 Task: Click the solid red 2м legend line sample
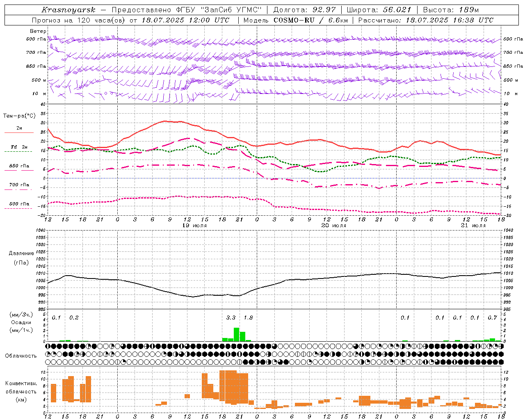click(19, 133)
